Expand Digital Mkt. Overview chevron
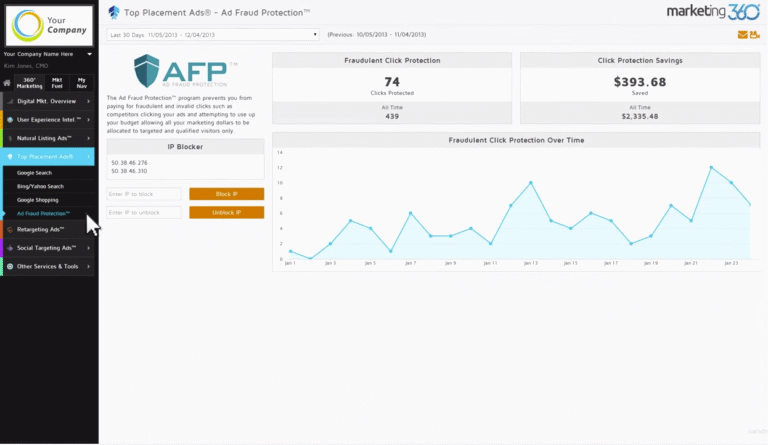The height and width of the screenshot is (445, 768). pyautogui.click(x=89, y=101)
